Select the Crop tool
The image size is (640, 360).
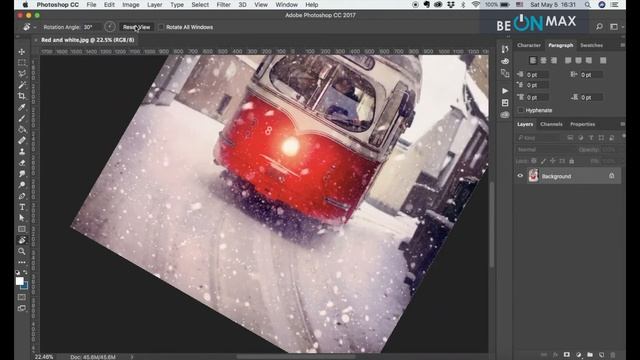[x=22, y=96]
